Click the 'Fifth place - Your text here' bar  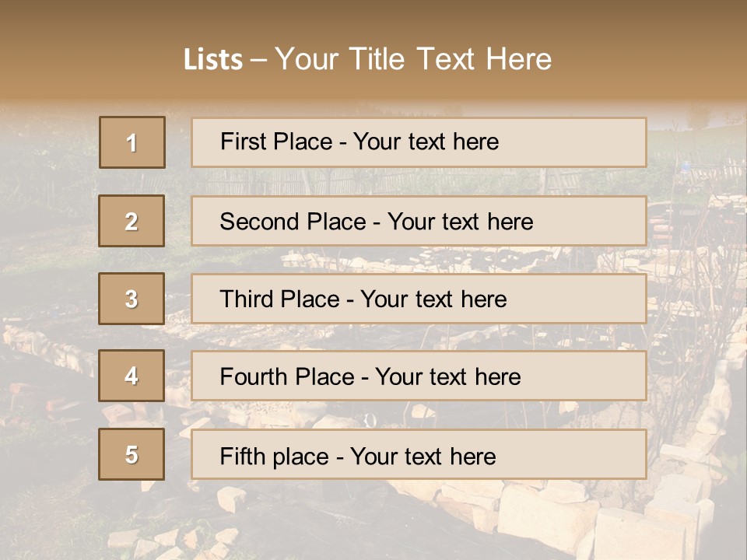point(419,454)
